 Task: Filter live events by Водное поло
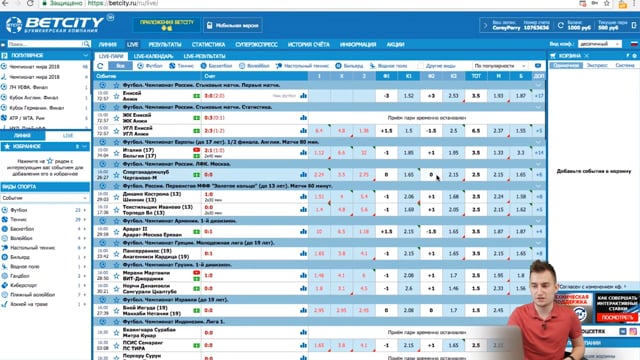tap(388, 66)
